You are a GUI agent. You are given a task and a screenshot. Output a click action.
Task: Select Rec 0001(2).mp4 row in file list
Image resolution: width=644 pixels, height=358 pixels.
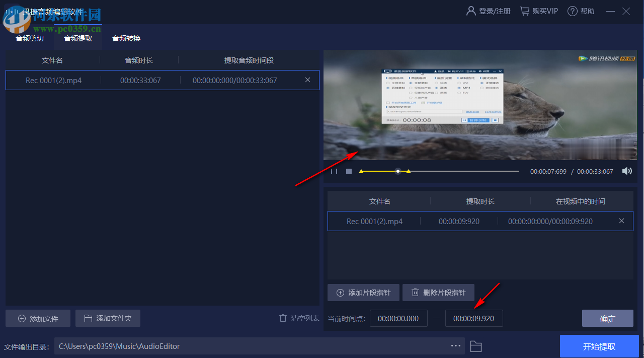point(163,80)
